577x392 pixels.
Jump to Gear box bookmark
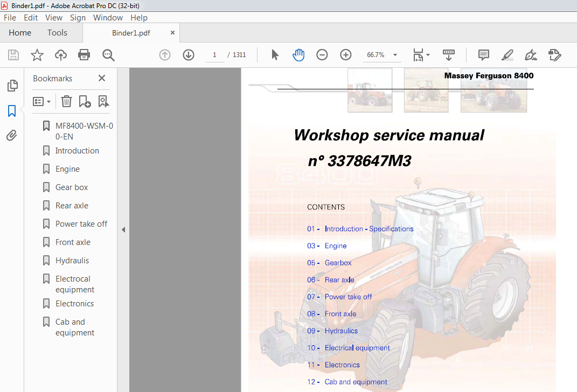coord(72,187)
